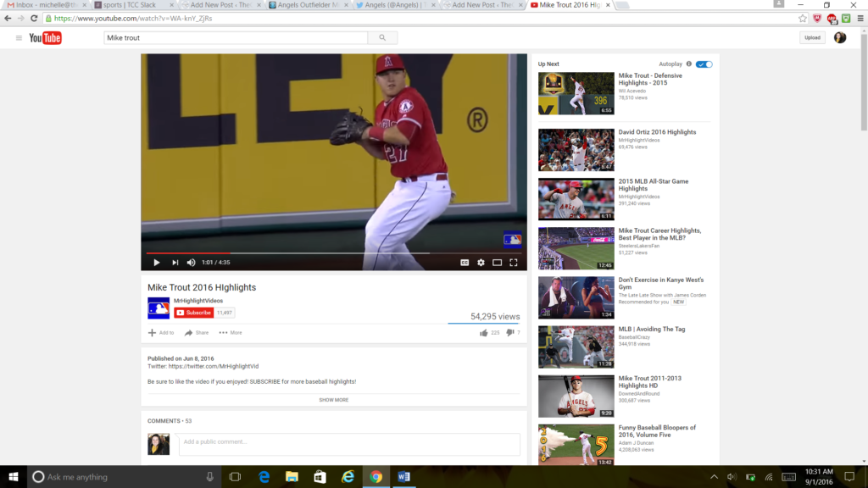Viewport: 868px width, 488px height.
Task: Mute the video volume
Action: coord(192,263)
